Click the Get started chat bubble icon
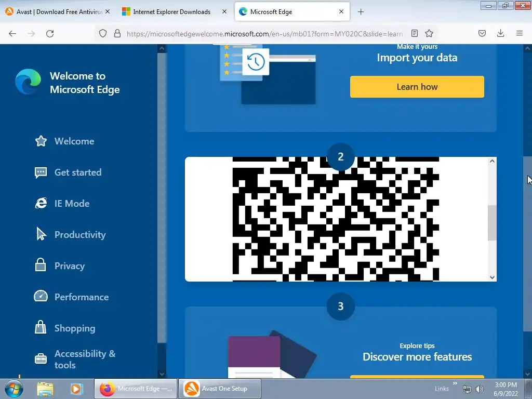Screen dimensions: 532x399 [x=41, y=172]
